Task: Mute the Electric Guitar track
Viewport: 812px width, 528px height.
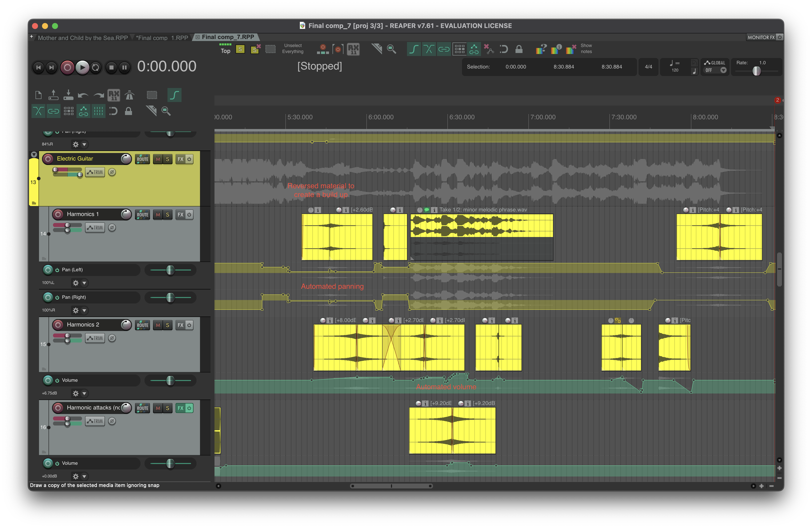Action: tap(157, 159)
